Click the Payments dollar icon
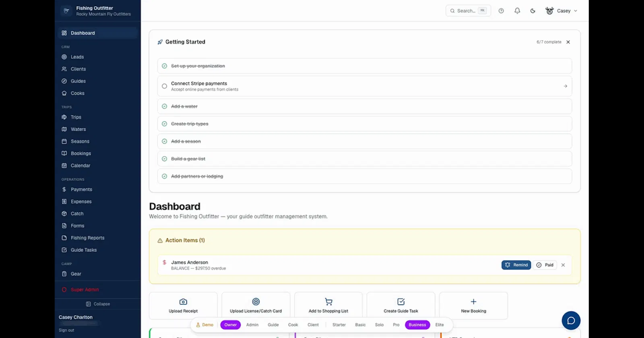This screenshot has width=644, height=338. point(64,190)
